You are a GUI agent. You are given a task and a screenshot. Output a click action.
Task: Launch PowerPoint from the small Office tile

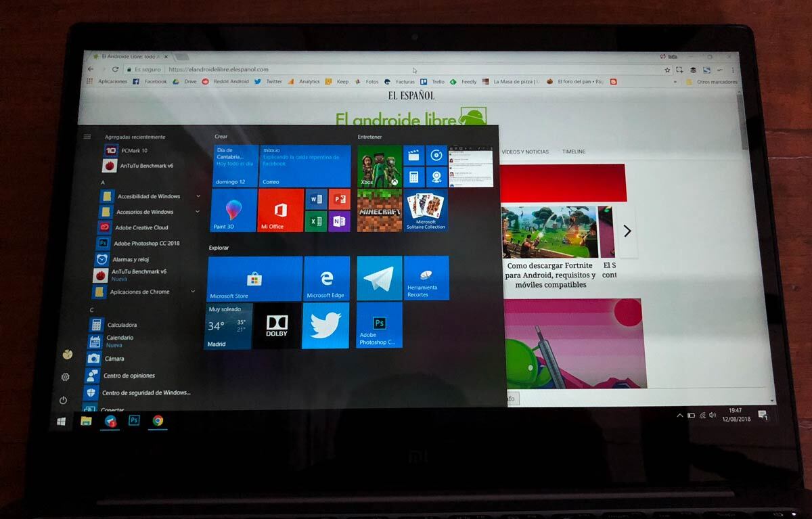(339, 200)
